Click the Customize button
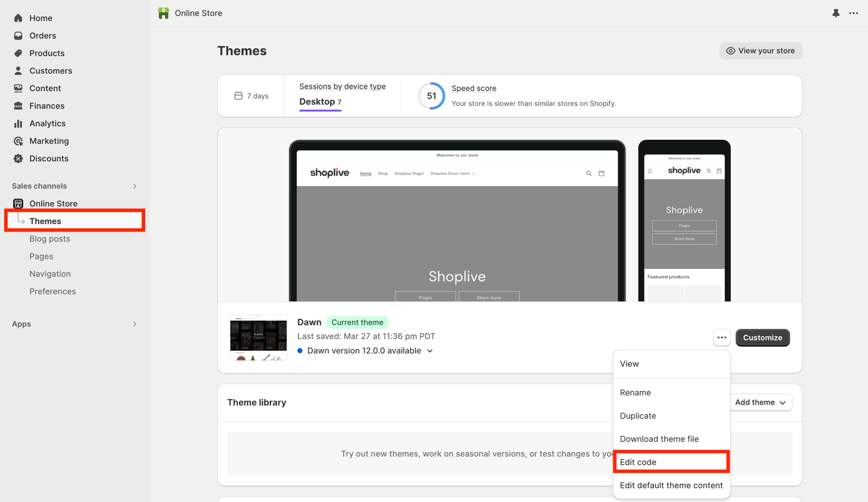The image size is (868, 502). point(763,338)
